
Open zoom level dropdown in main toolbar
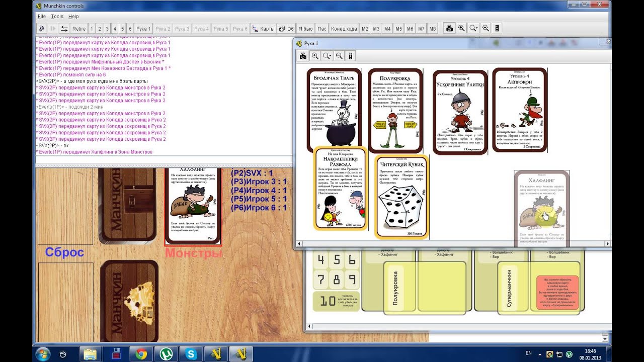click(473, 29)
